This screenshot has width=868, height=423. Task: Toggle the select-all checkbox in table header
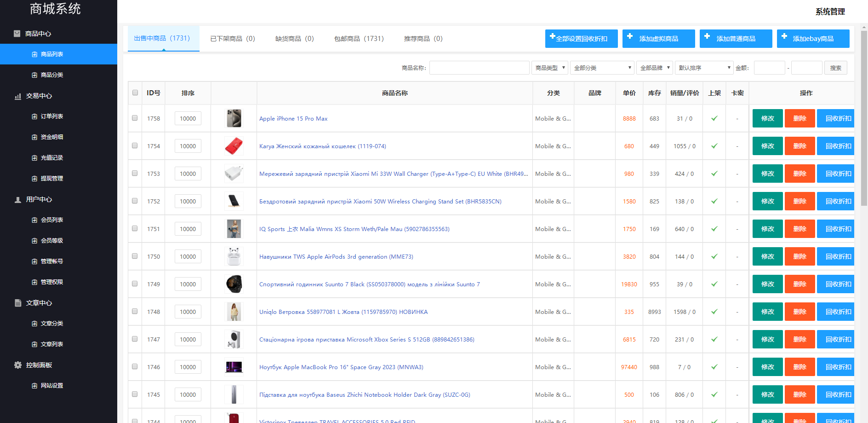click(135, 93)
